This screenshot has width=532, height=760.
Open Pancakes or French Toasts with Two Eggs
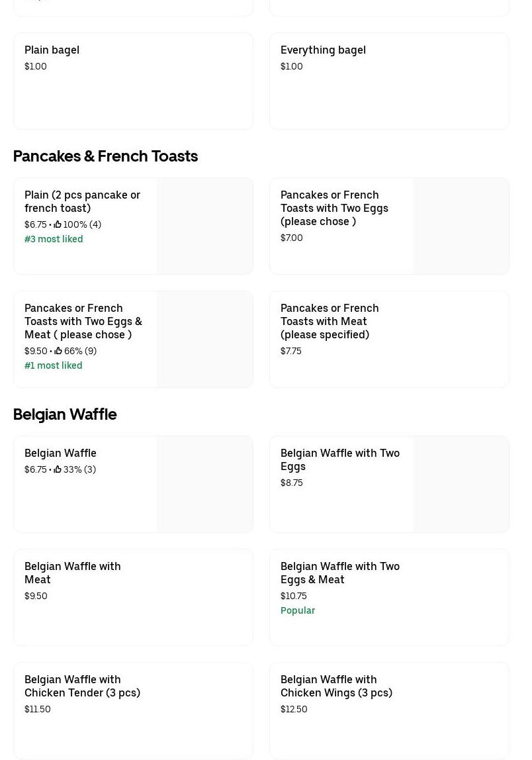tap(334, 208)
